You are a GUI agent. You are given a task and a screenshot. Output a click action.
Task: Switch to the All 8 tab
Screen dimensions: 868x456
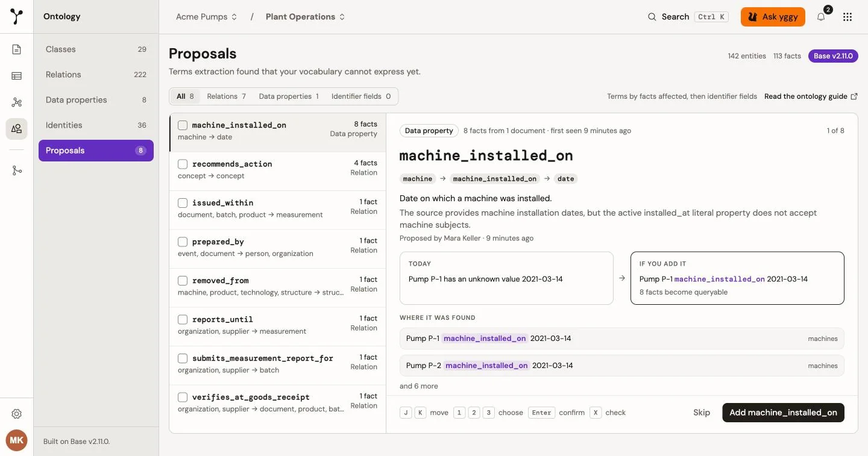pyautogui.click(x=185, y=96)
